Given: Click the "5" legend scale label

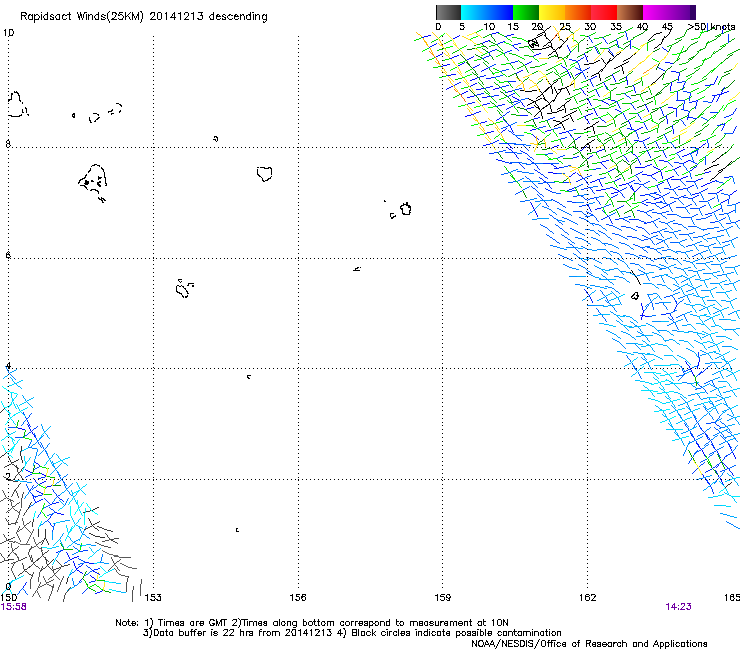Looking at the screenshot, I should click(x=462, y=27).
